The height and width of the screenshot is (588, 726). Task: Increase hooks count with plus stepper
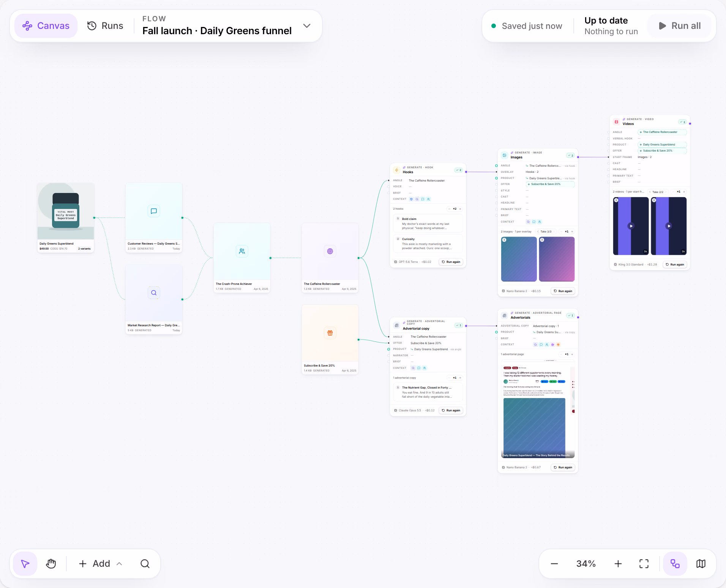[460, 209]
